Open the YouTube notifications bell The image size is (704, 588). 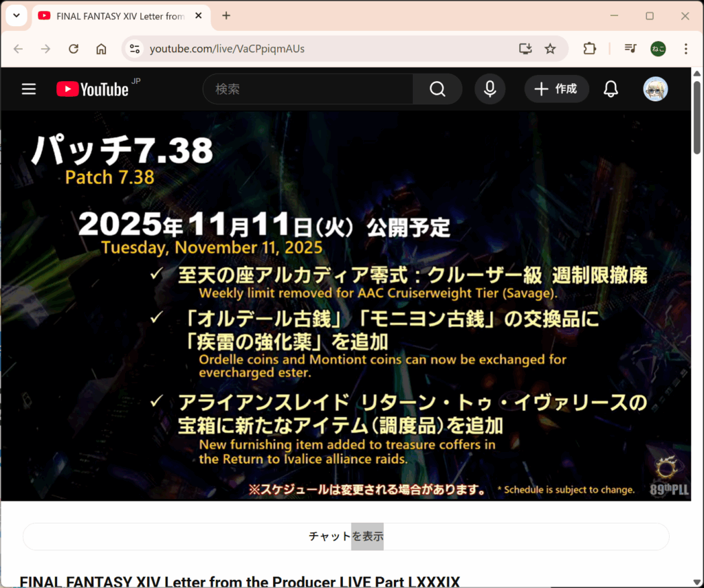(x=610, y=89)
